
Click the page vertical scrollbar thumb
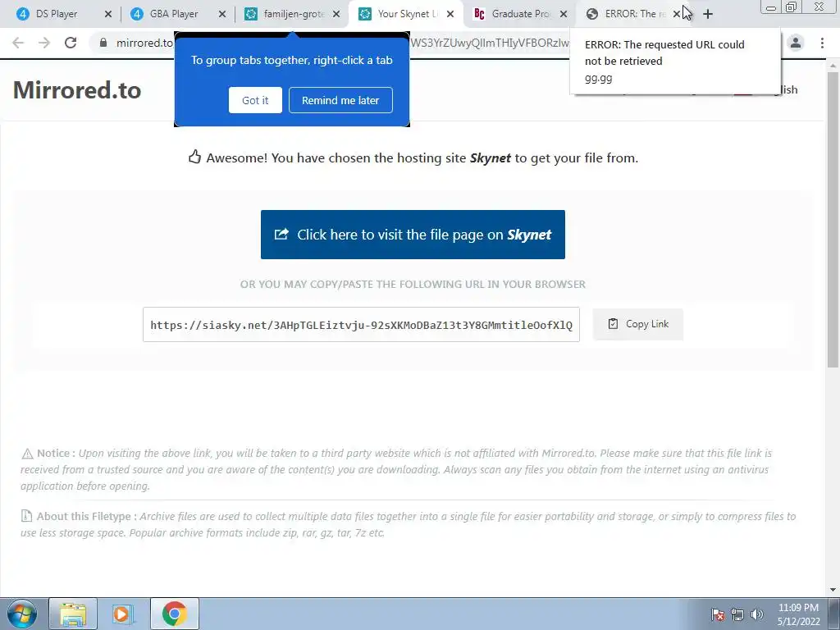[x=833, y=220]
